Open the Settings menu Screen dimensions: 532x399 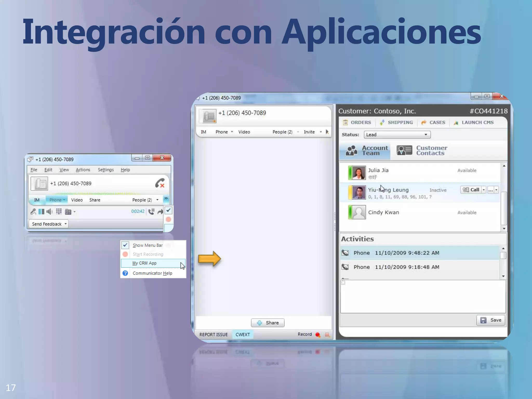point(106,170)
